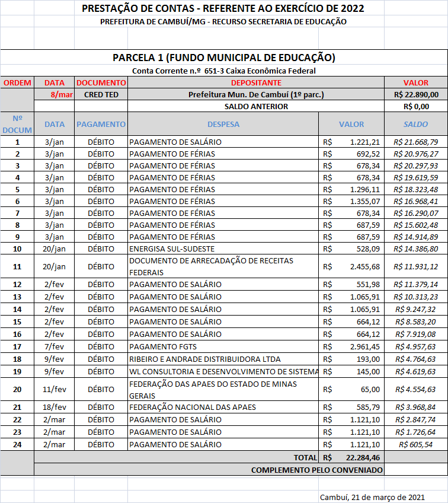Select balance 'R$ 10.313,23'
Viewport: 448px width, 503px height.
coord(416,297)
